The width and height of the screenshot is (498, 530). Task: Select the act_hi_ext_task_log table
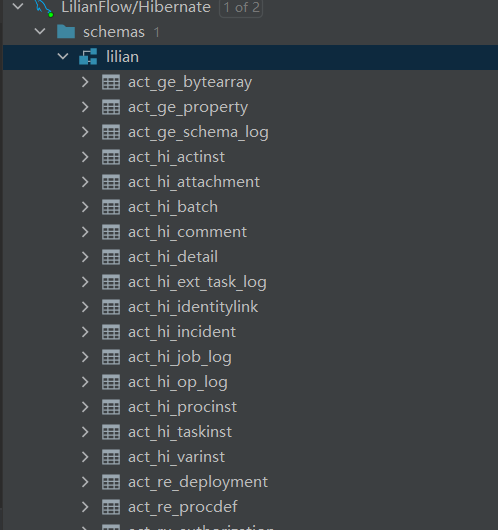(x=197, y=282)
